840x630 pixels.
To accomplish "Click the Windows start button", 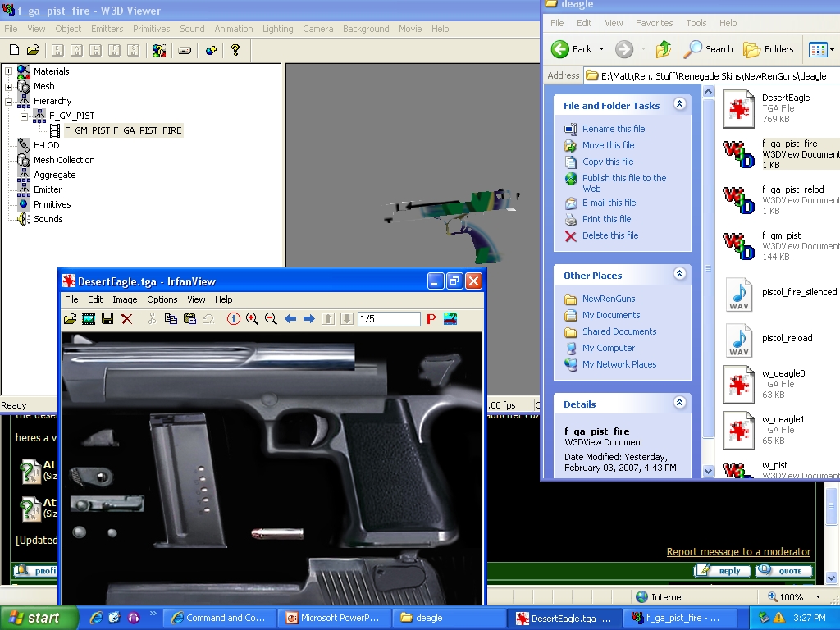I will click(38, 618).
